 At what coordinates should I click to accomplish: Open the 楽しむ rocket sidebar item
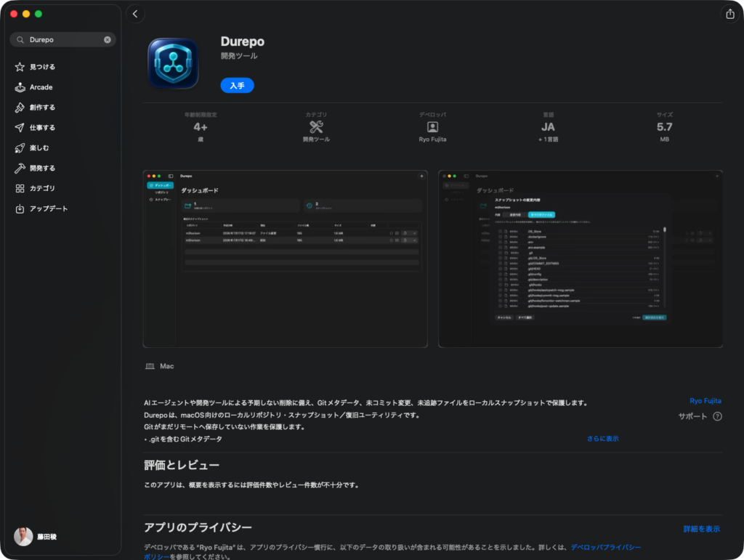point(62,148)
